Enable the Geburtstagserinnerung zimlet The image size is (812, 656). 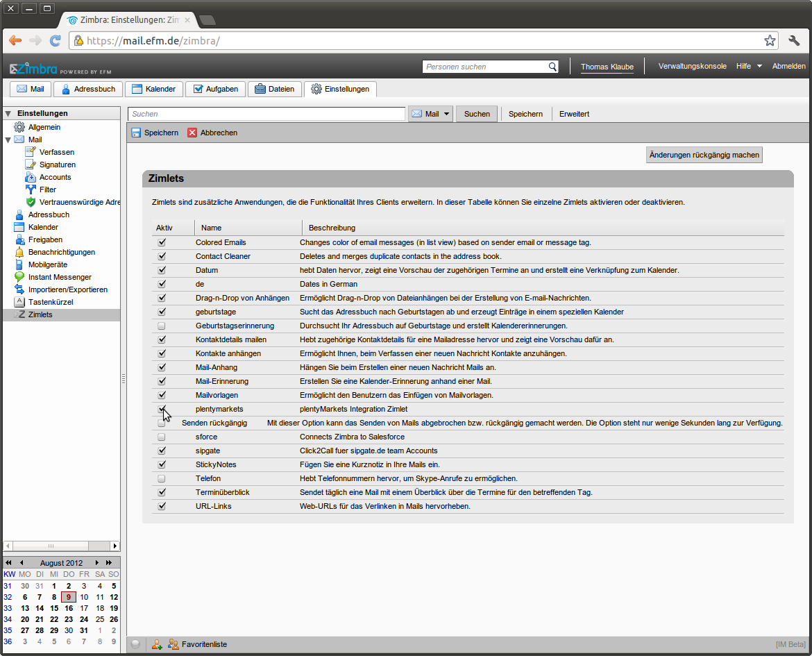[162, 326]
